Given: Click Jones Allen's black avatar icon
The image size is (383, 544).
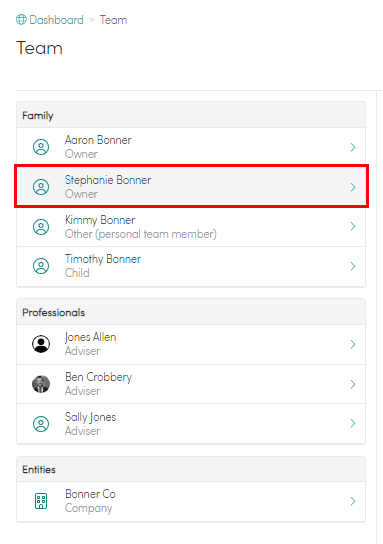Looking at the screenshot, I should [41, 344].
